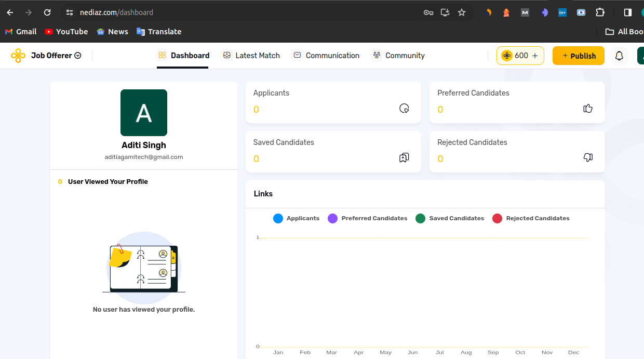Toggle Preferred Candidates legend item
Viewport: 644px width, 359px height.
tap(368, 218)
